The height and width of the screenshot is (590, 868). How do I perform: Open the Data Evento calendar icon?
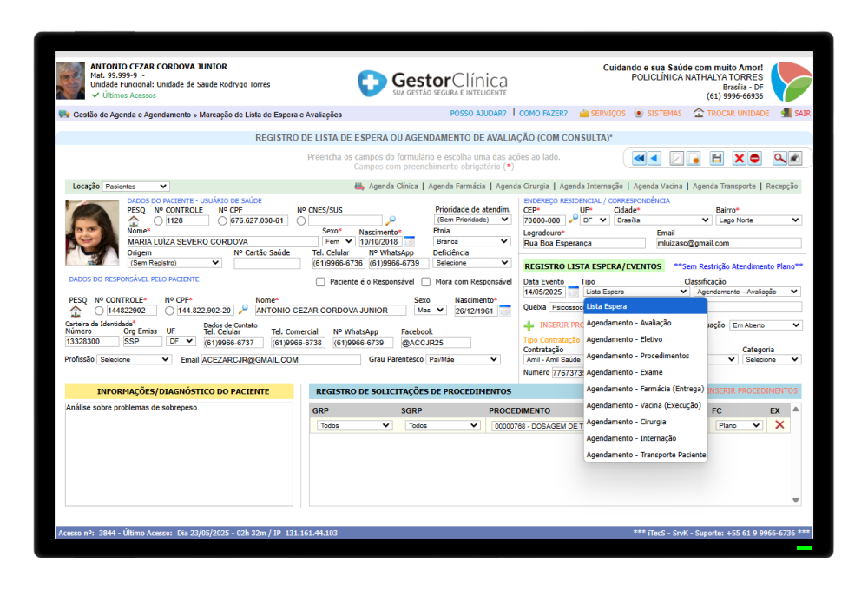(573, 292)
